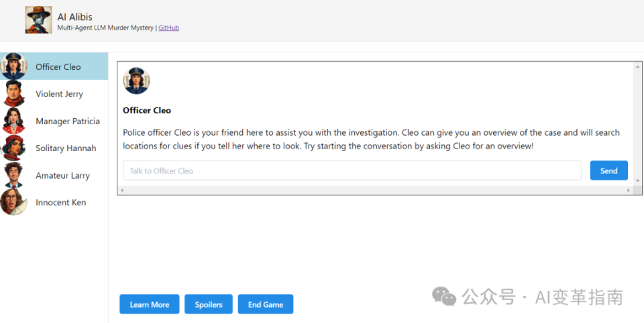644x323 pixels.
Task: Choose Innocent Ken from suspect list
Action: coord(60,203)
